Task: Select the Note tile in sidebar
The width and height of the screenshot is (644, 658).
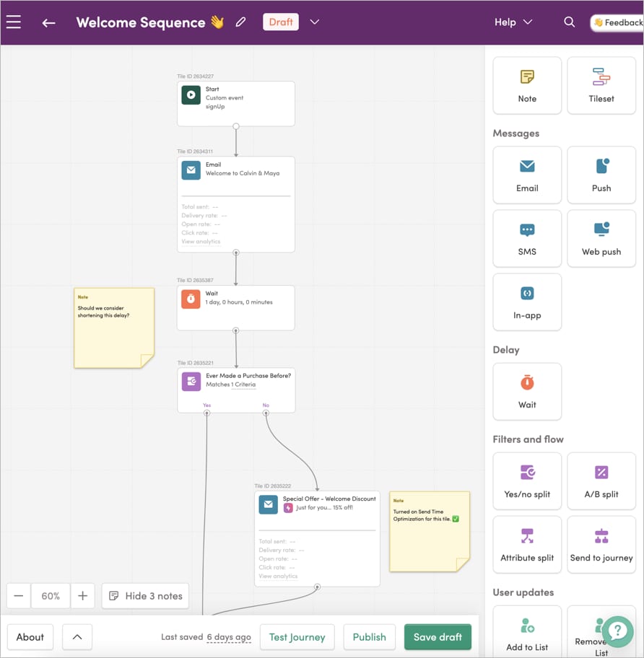Action: [x=527, y=86]
